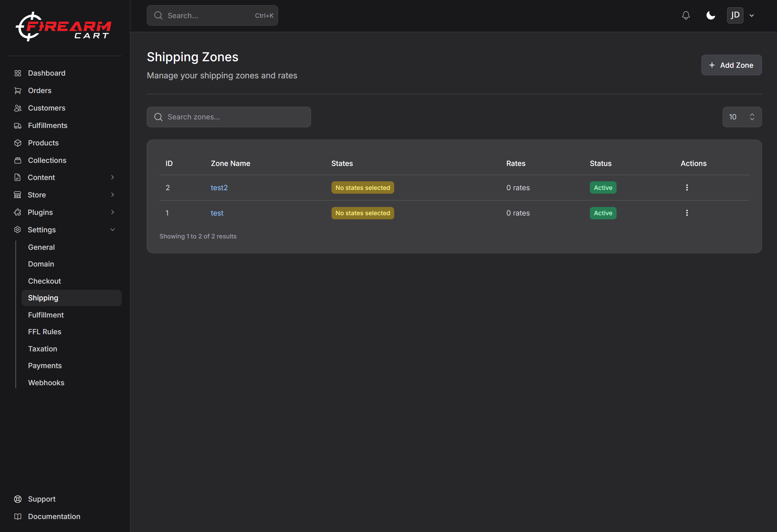Click the Dashboard grid icon
Screen dimensions: 777x532
(18, 73)
